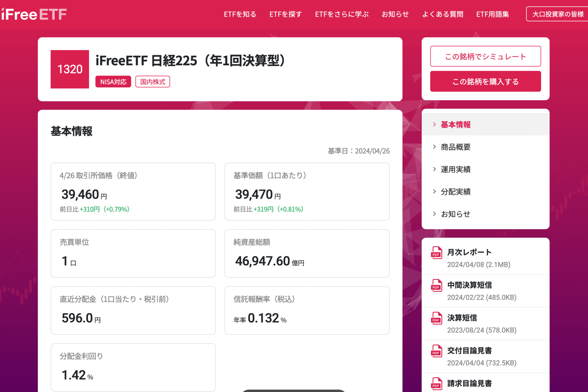Open 中間決算短信 document link
The width and height of the screenshot is (588, 392).
pos(469,285)
